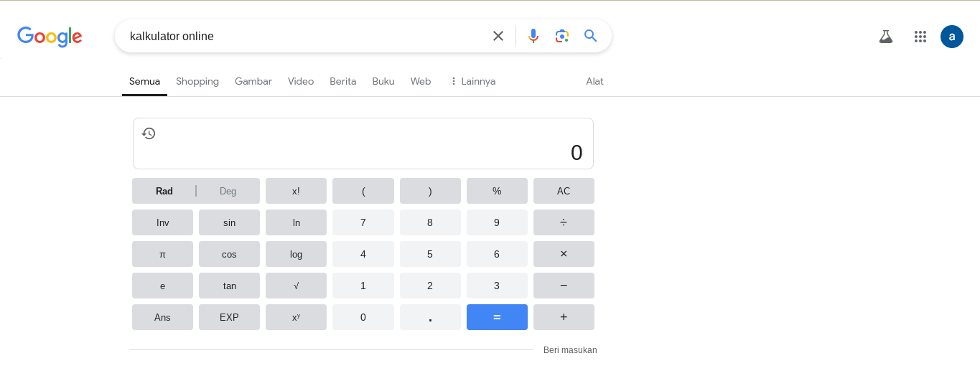Open the Alat tools options
This screenshot has width=980, height=381.
click(x=594, y=82)
